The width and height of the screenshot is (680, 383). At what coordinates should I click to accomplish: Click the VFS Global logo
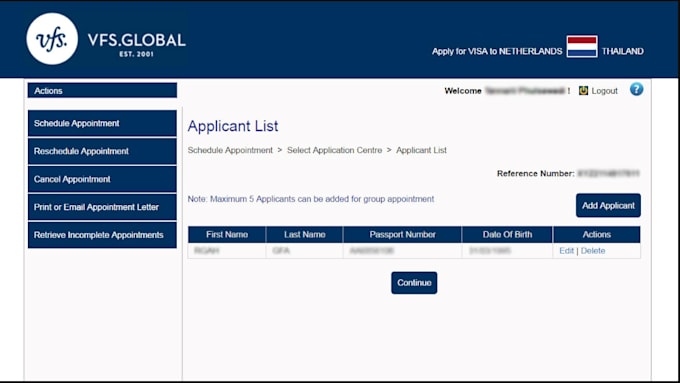(x=106, y=39)
